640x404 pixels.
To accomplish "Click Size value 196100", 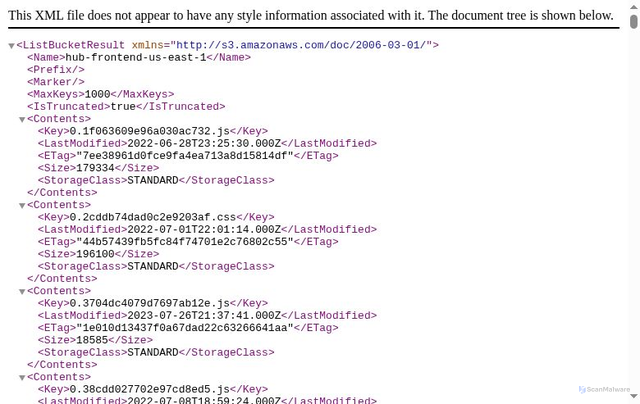I will 95,254.
